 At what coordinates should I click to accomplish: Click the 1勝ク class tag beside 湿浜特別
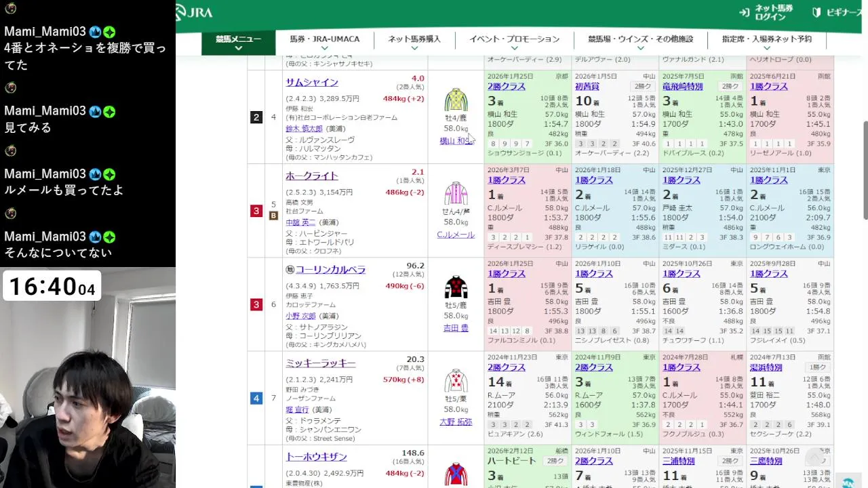pos(818,367)
